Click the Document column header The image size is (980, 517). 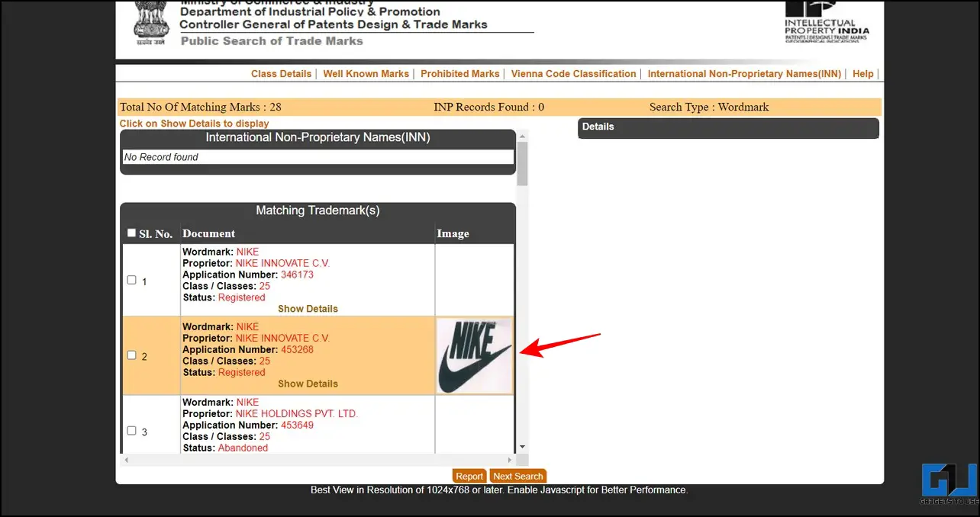tap(208, 233)
